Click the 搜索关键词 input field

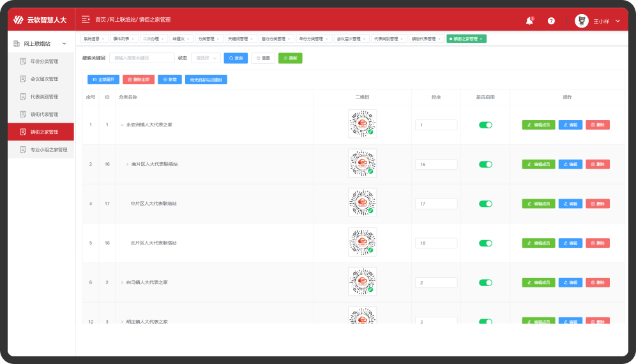click(142, 58)
